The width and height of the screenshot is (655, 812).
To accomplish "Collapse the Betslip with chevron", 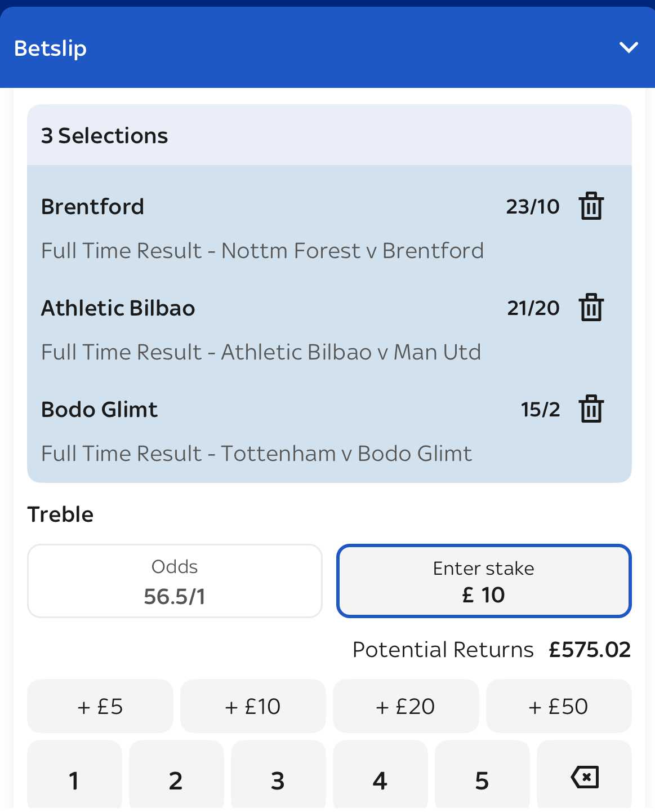I will click(629, 47).
